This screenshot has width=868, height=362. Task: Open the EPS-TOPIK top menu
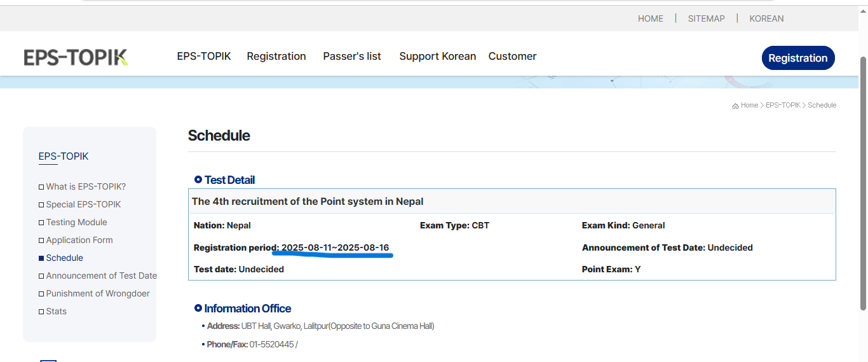[204, 56]
